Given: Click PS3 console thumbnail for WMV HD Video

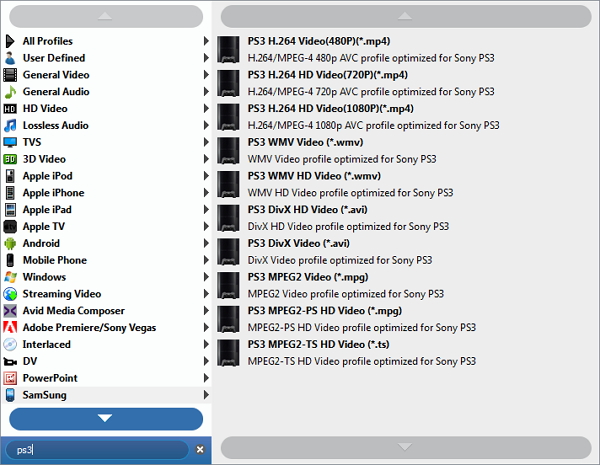Looking at the screenshot, I should [x=228, y=184].
